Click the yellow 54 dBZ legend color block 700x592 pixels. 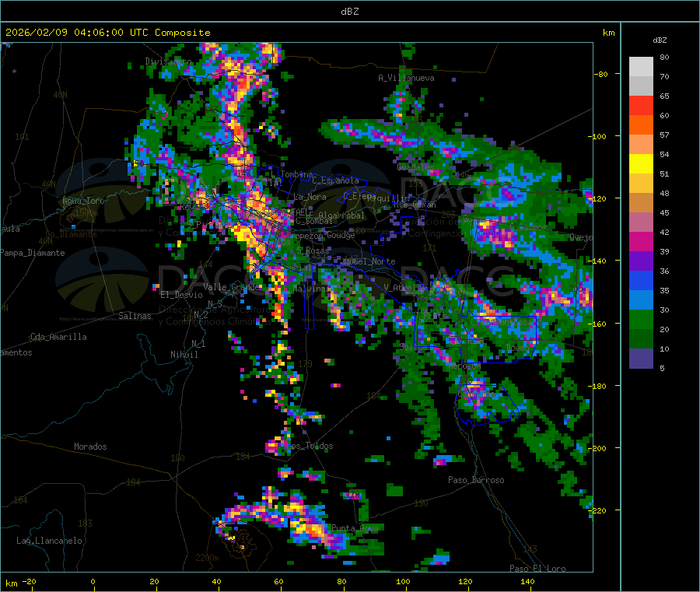click(x=641, y=164)
